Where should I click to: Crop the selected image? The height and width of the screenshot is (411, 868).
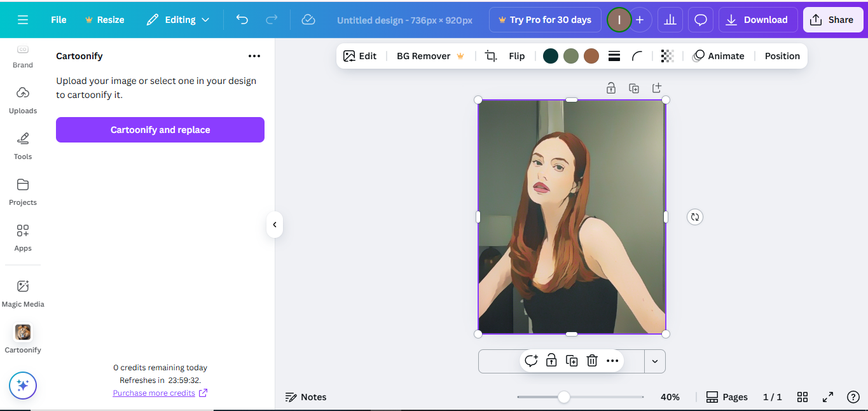[x=490, y=56]
